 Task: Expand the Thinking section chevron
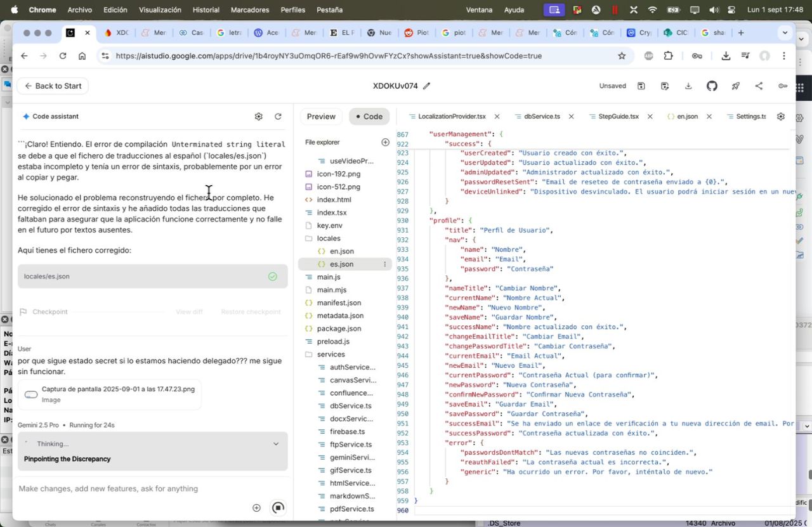[276, 444]
